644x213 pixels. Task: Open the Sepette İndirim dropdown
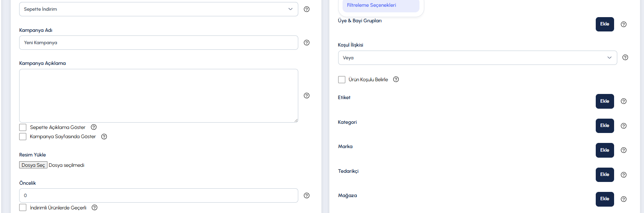[159, 9]
